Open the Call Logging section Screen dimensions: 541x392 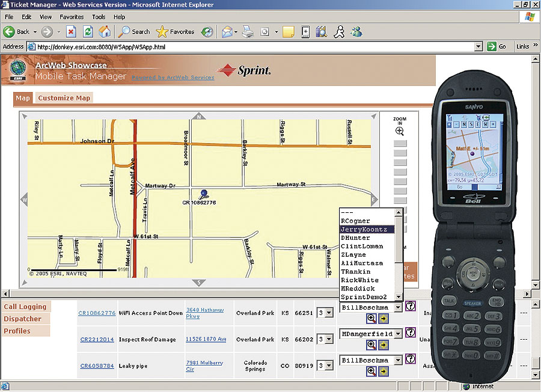25,307
